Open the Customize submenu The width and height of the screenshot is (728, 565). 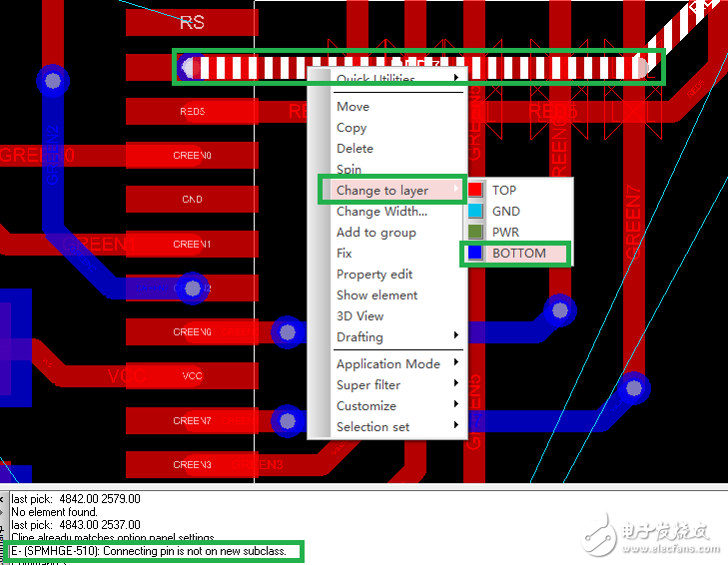point(397,405)
